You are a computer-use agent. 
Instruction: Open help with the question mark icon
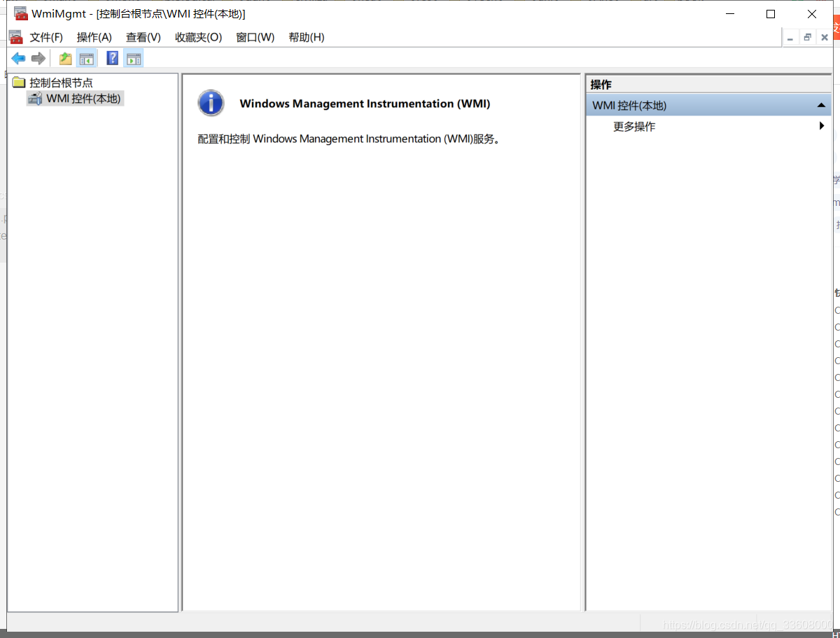pyautogui.click(x=112, y=59)
